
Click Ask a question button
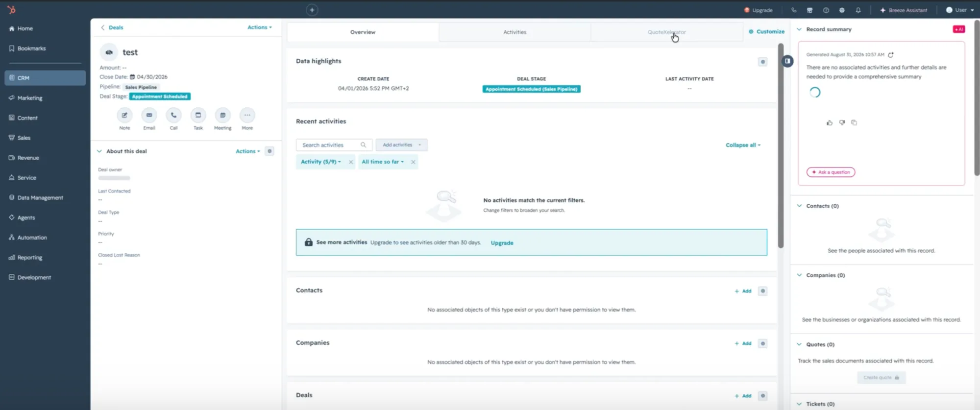point(831,172)
